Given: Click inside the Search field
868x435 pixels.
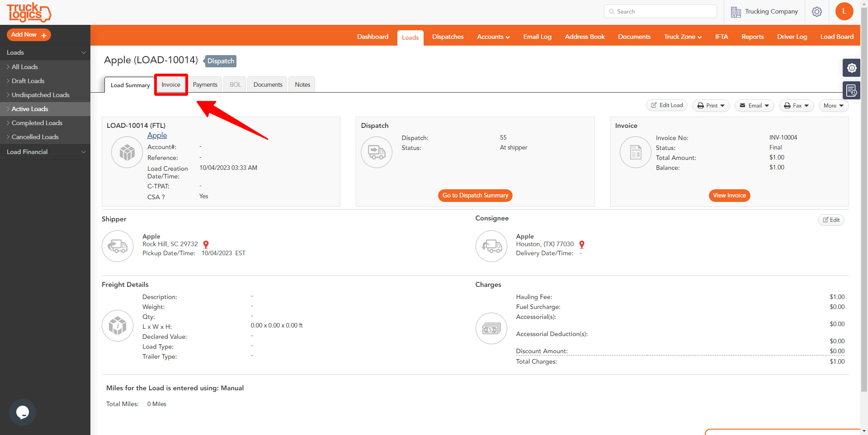Looking at the screenshot, I should [660, 11].
